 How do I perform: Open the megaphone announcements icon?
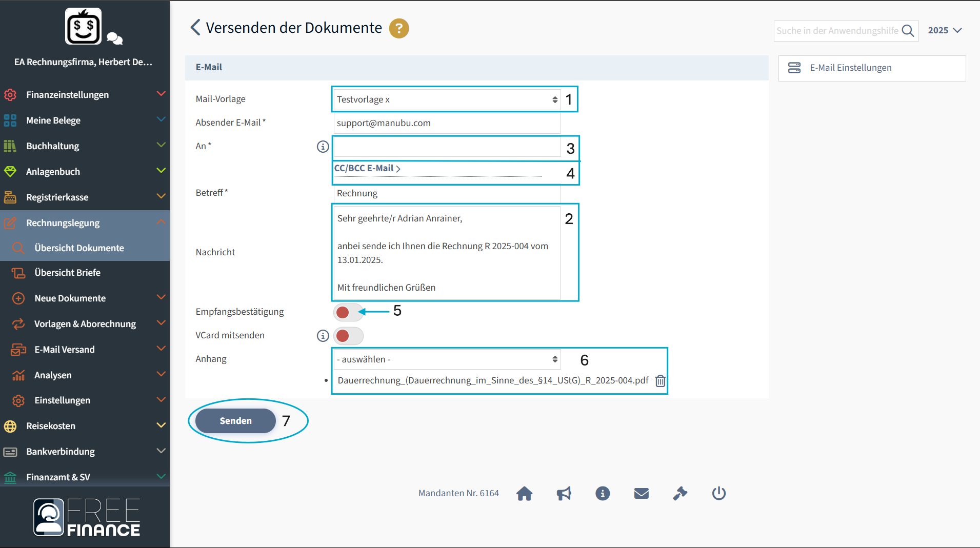tap(564, 493)
